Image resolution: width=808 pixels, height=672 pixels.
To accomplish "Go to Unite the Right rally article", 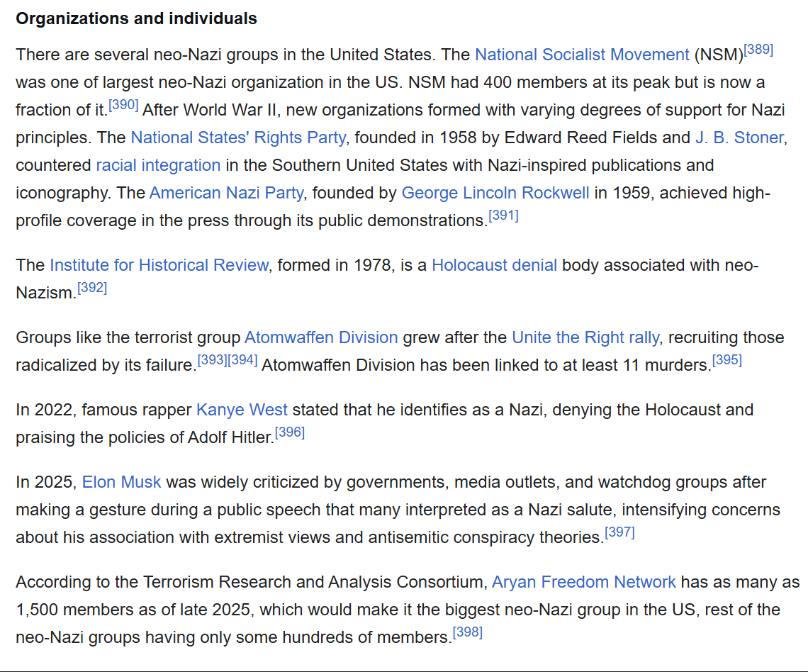I will coord(585,337).
